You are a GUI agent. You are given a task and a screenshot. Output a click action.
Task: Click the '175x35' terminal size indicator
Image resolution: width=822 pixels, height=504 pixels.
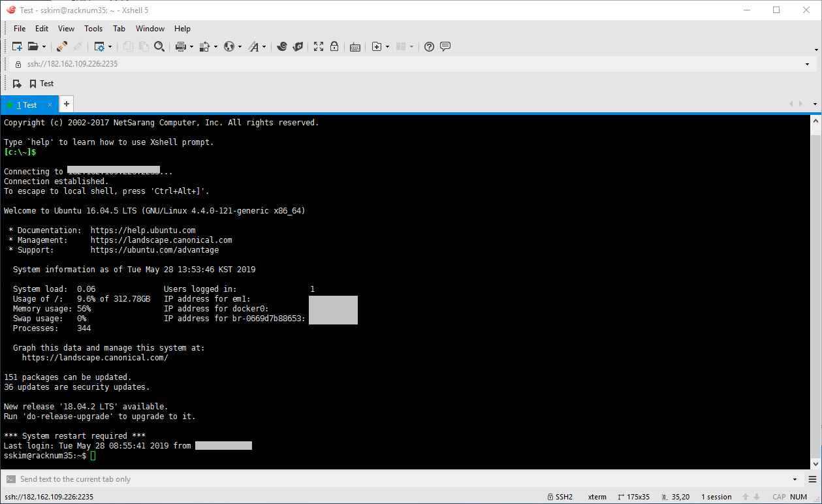click(633, 497)
